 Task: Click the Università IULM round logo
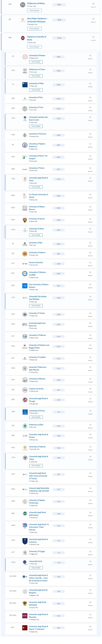click(25, 563)
